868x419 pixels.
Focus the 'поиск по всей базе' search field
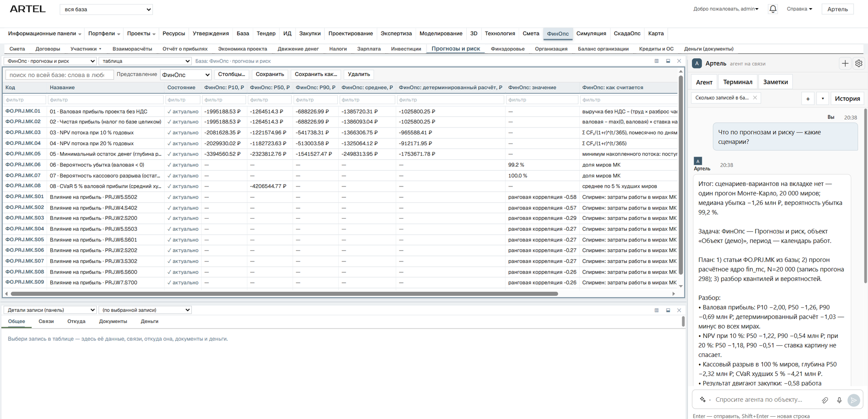click(59, 75)
